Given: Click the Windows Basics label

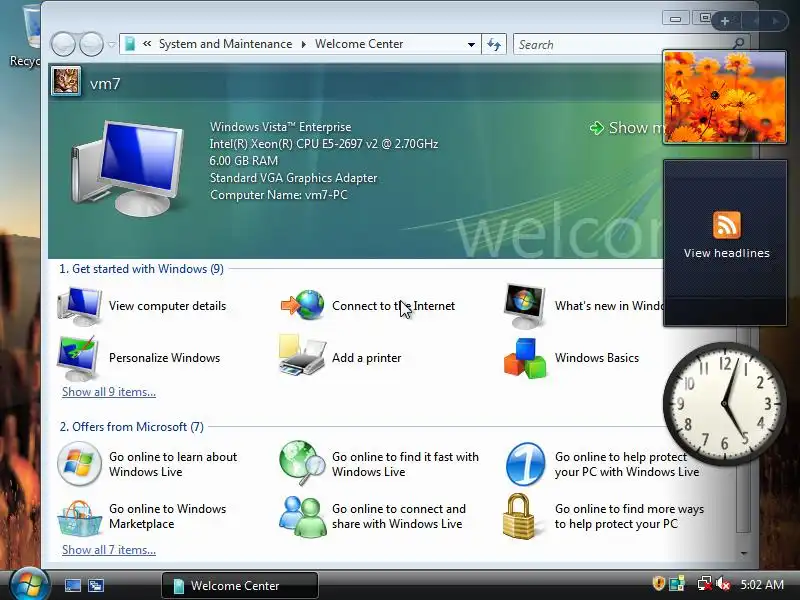Looking at the screenshot, I should (597, 358).
